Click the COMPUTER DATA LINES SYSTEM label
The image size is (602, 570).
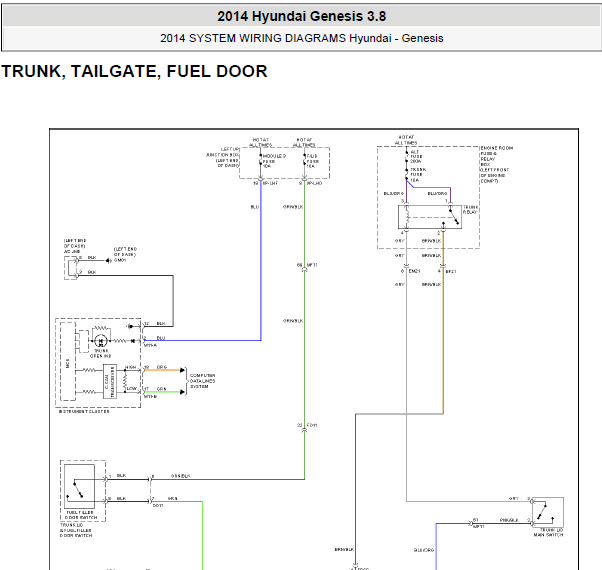click(x=203, y=381)
